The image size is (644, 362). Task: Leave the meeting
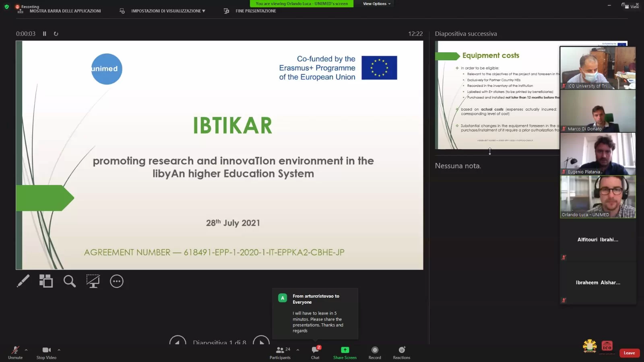pyautogui.click(x=629, y=353)
